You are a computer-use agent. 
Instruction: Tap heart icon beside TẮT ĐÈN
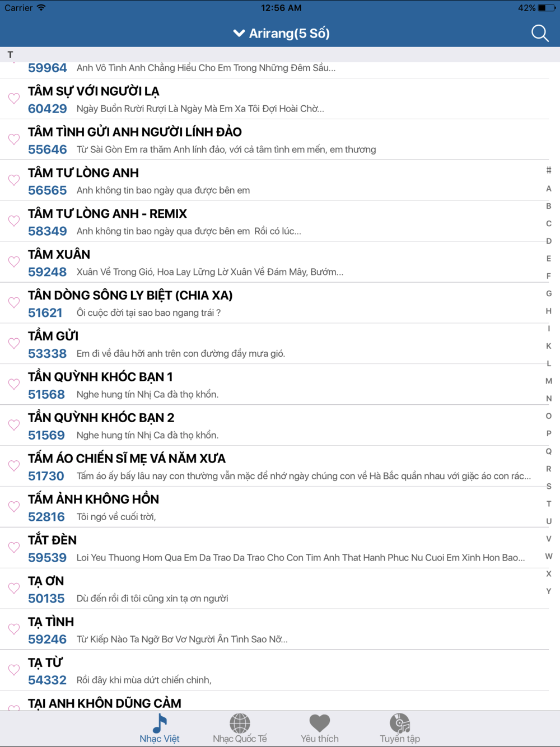coord(14,548)
